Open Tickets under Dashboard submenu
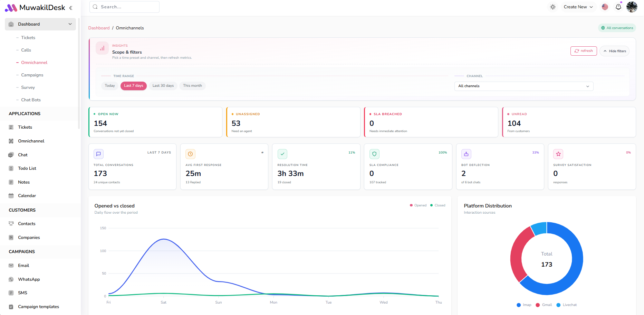This screenshot has width=644, height=315. pos(28,38)
